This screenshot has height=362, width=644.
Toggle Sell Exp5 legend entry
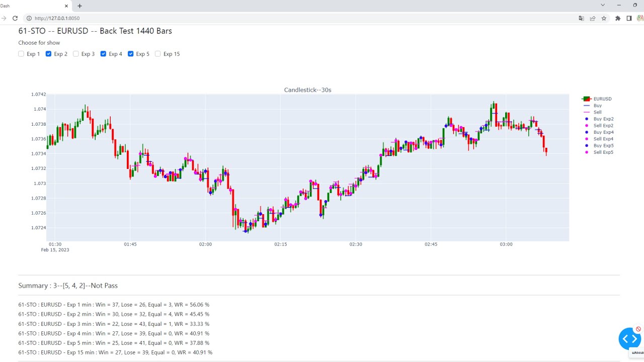click(x=603, y=152)
